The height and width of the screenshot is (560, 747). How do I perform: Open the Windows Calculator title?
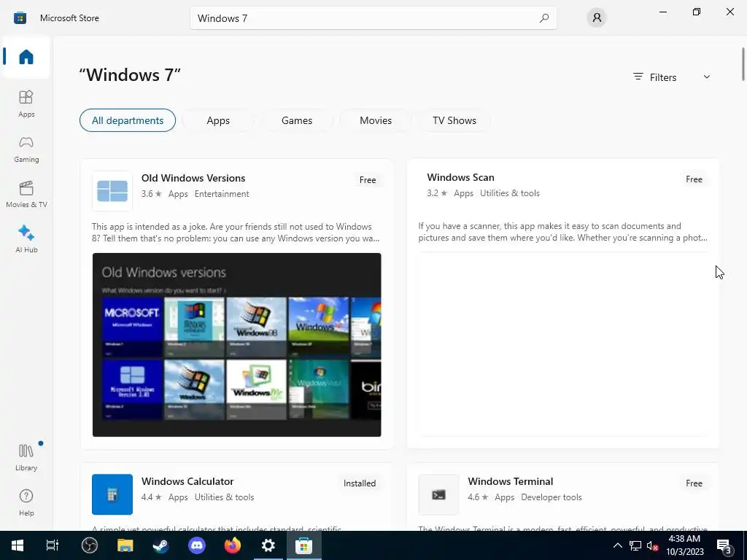187,481
